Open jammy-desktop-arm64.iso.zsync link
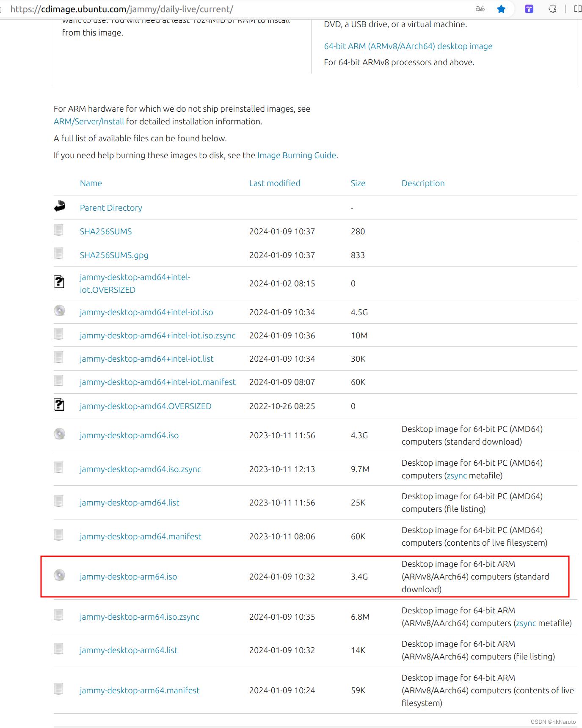The image size is (582, 728). coord(140,617)
